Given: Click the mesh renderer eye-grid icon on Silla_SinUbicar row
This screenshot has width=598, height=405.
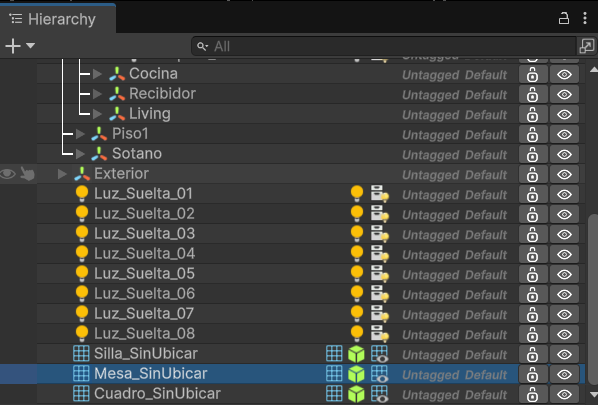Looking at the screenshot, I should [x=380, y=354].
